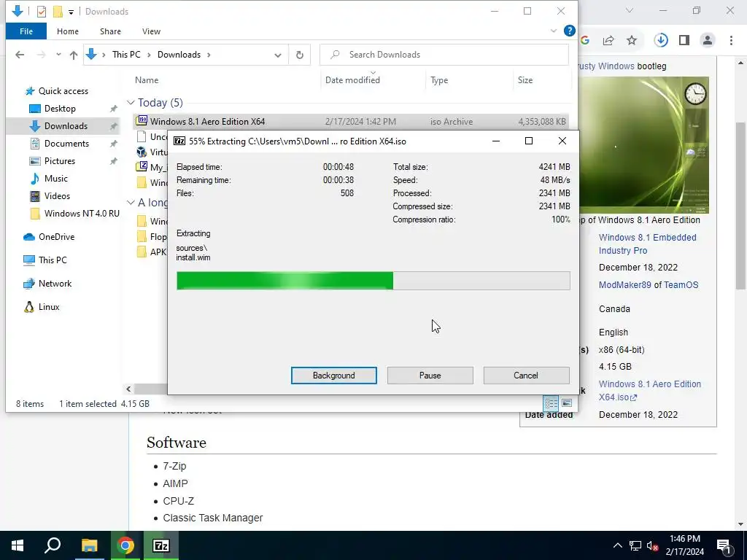747x560 pixels.
Task: Open Windows 8.1 Aero Edition X64.iso link
Action: pos(650,391)
